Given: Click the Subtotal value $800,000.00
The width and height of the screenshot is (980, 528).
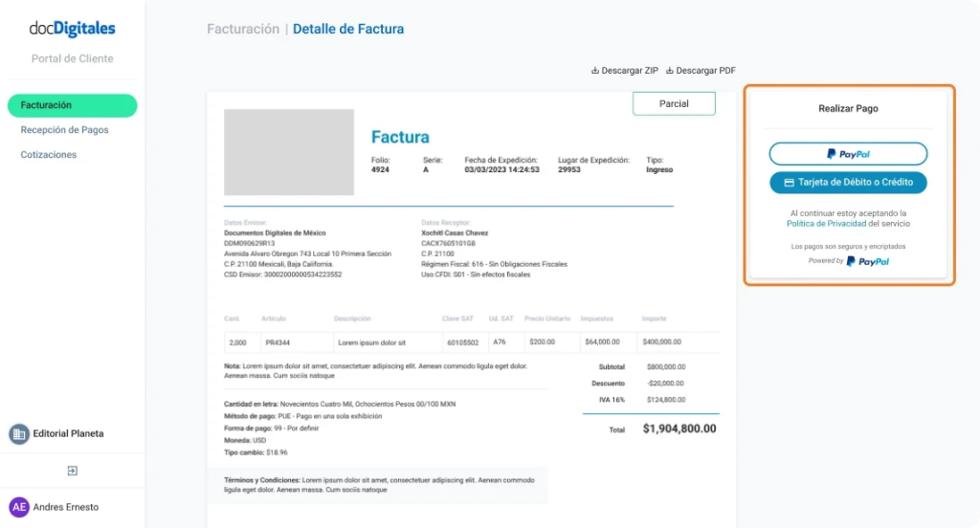Looking at the screenshot, I should (x=666, y=366).
